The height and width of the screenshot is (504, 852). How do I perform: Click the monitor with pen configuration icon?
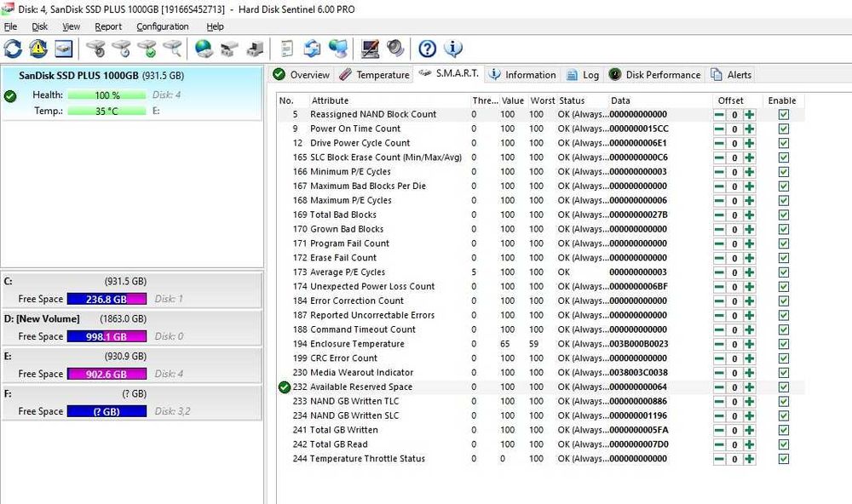coord(370,49)
